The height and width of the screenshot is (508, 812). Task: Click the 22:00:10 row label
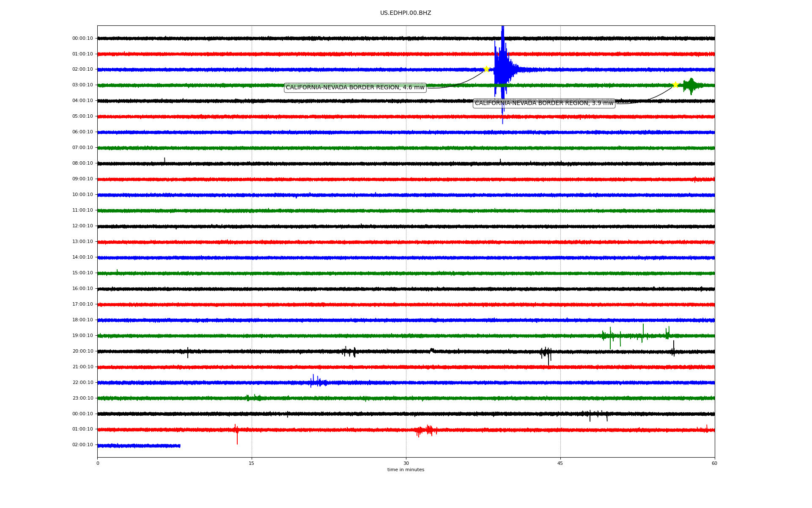coord(82,383)
